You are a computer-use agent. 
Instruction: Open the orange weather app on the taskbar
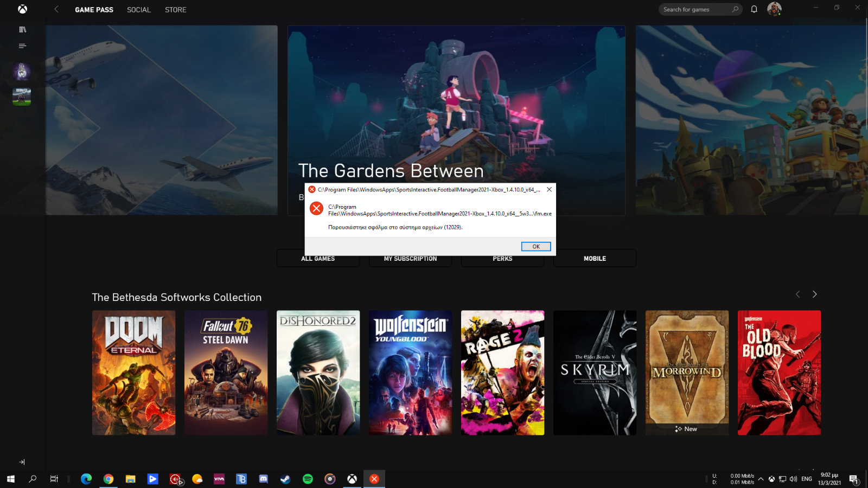197,479
